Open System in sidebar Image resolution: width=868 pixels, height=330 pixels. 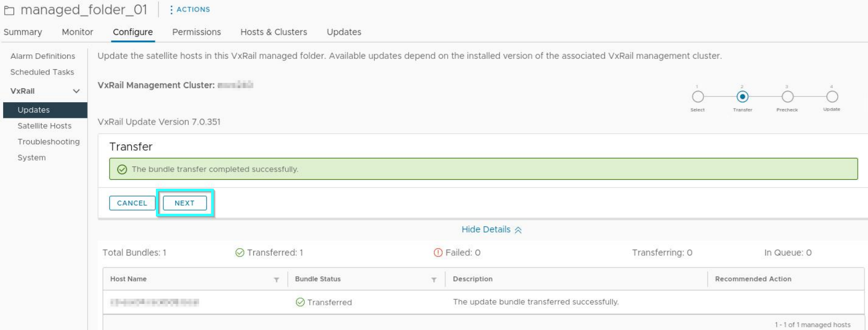[31, 157]
